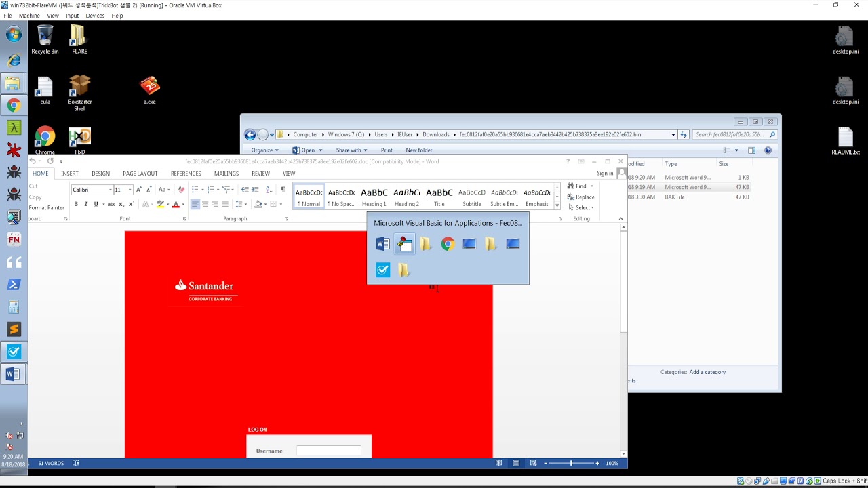This screenshot has height=488, width=868.
Task: Click the Shrink Font icon
Action: (x=149, y=190)
